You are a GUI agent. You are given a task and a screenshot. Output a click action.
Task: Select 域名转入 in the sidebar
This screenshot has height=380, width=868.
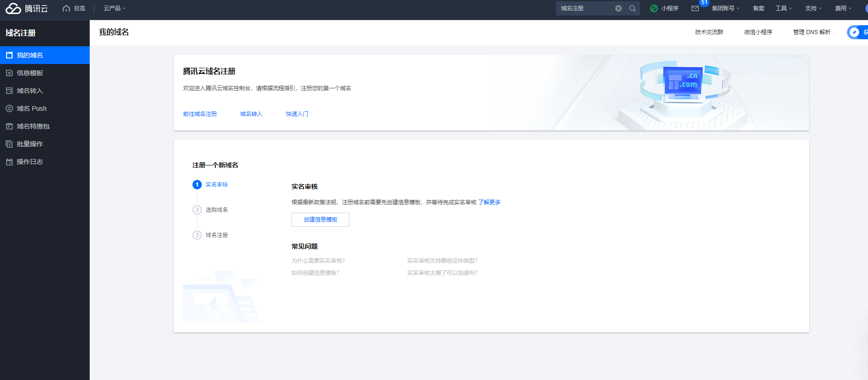45,91
